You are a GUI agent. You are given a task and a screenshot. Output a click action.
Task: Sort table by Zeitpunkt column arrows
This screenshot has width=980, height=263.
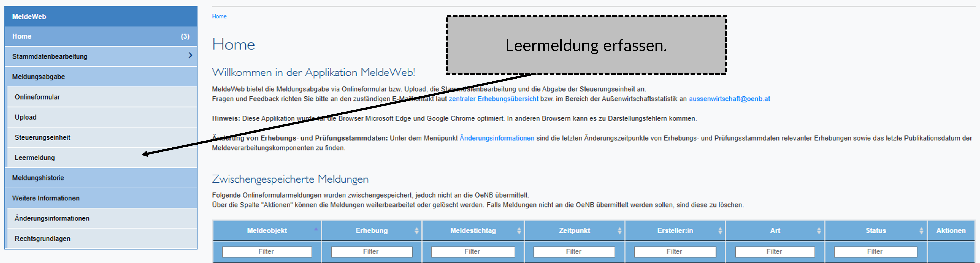click(619, 231)
